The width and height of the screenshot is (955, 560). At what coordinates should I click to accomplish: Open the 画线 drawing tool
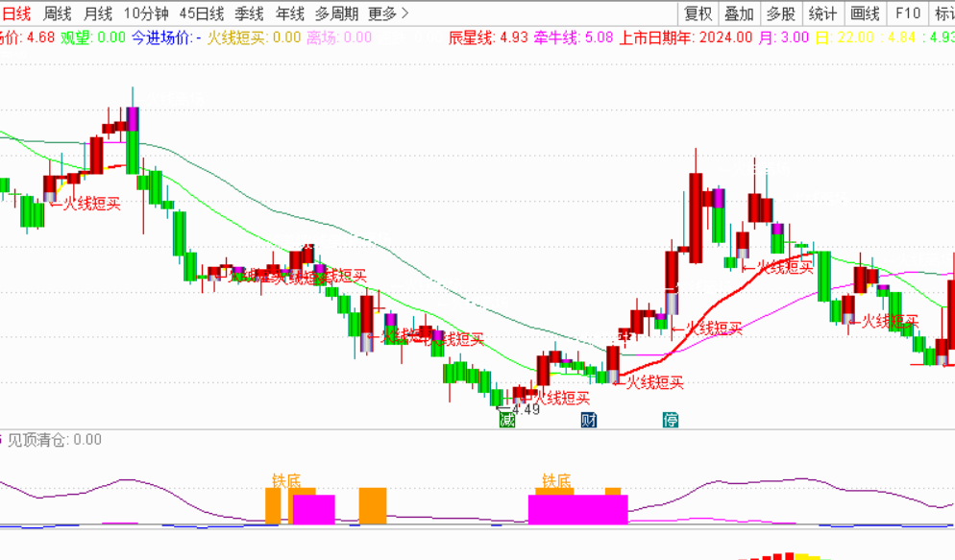[x=865, y=13]
